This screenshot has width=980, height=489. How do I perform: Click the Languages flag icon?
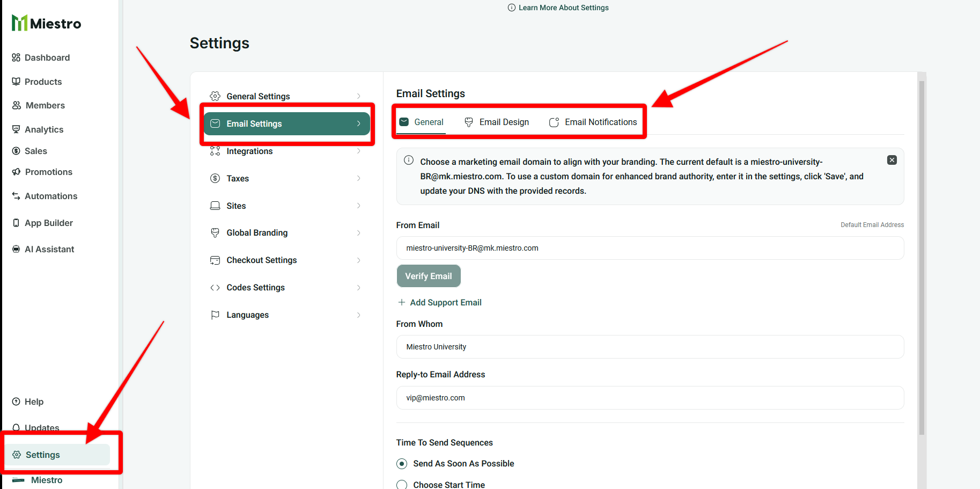pyautogui.click(x=215, y=315)
